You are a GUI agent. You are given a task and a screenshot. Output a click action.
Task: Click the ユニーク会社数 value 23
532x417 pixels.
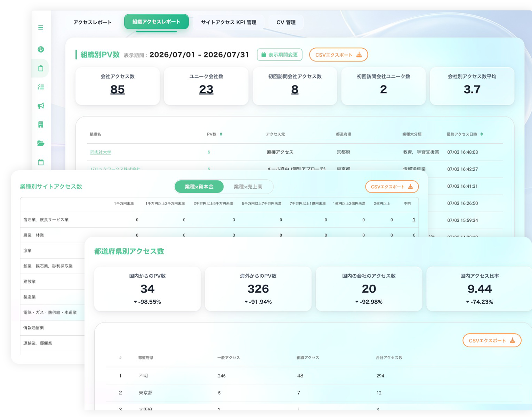(206, 90)
